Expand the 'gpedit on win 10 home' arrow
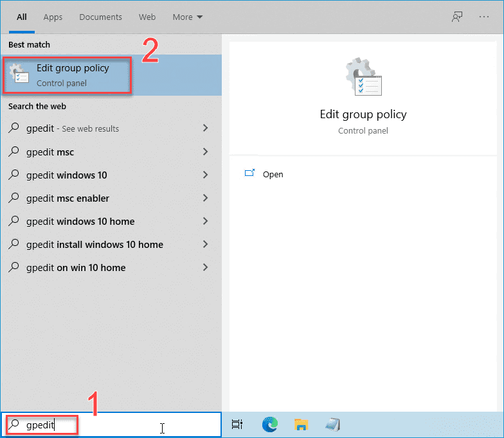This screenshot has width=504, height=438. point(206,267)
